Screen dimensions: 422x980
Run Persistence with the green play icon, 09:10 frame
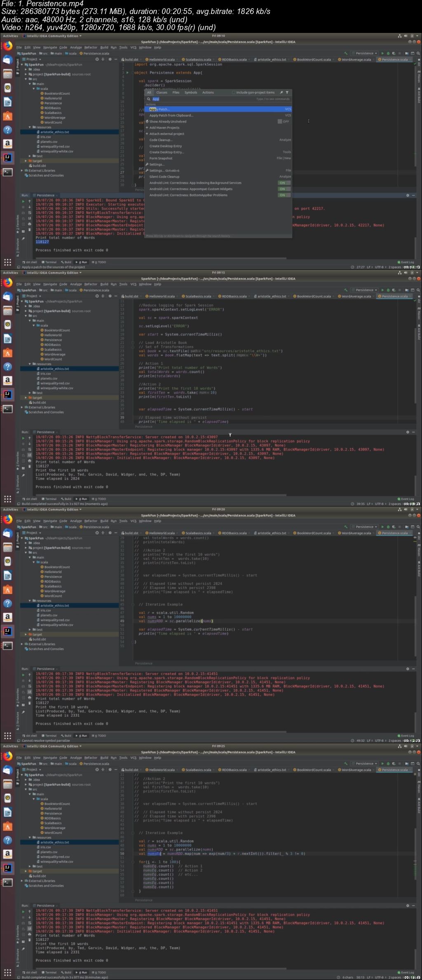coord(382,53)
